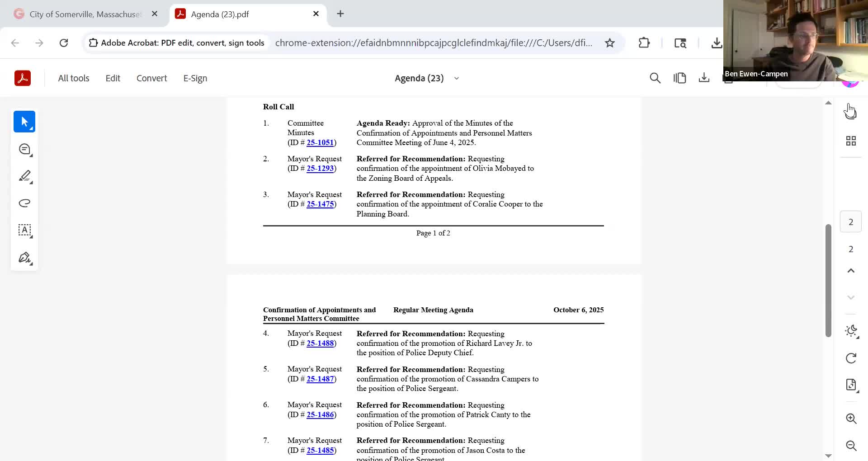Go to the next page with down chevron
The height and width of the screenshot is (461, 868).
[851, 297]
